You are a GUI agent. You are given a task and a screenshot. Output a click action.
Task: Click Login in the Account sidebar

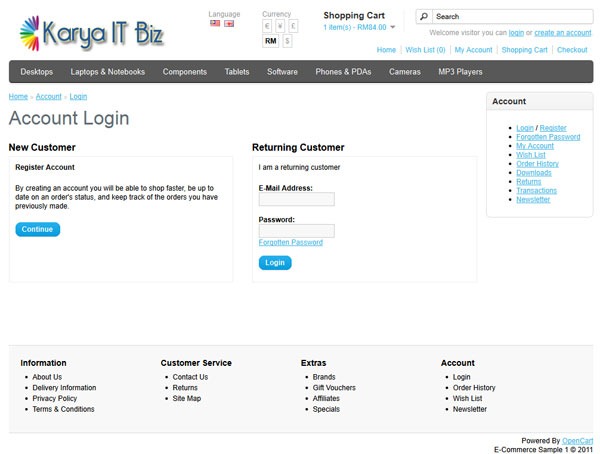[525, 128]
